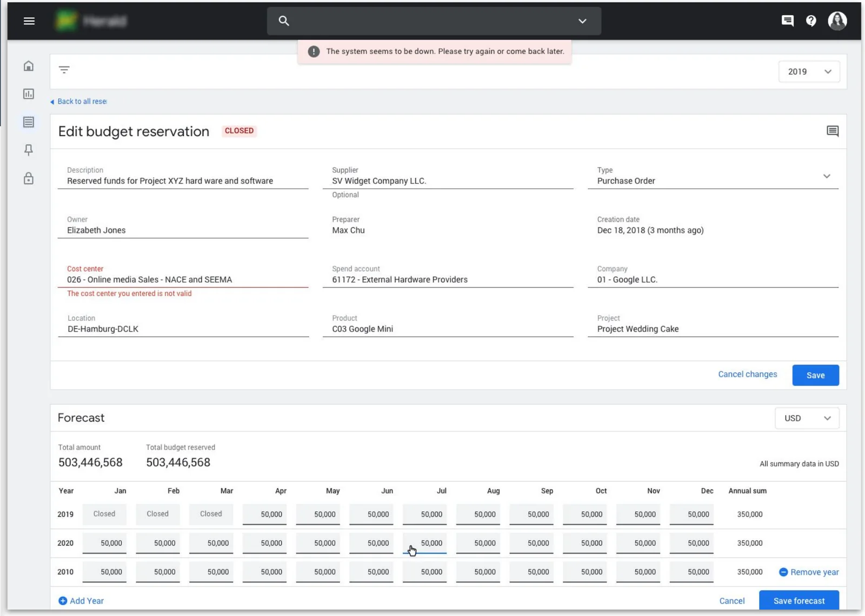Open the chat messages icon in header
The width and height of the screenshot is (865, 616).
point(788,21)
